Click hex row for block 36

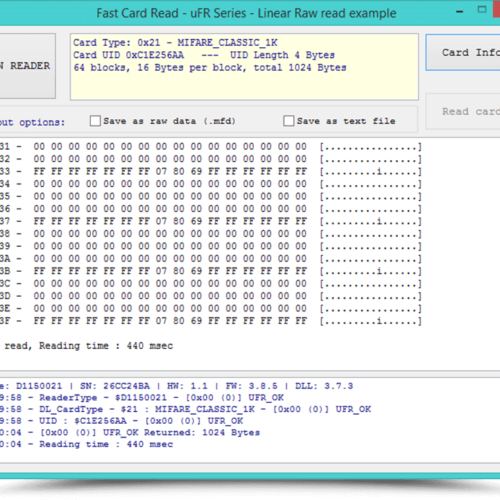[211, 209]
